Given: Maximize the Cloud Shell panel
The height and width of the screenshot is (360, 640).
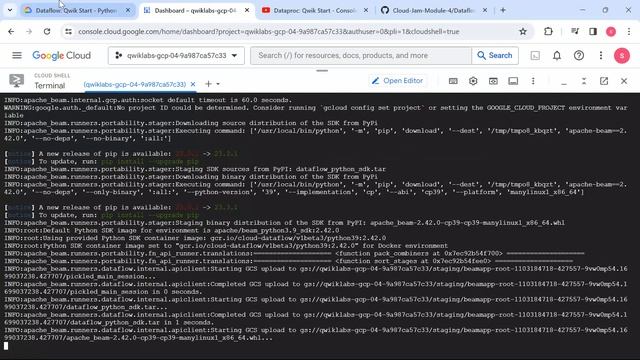Looking at the screenshot, I should coord(584,81).
